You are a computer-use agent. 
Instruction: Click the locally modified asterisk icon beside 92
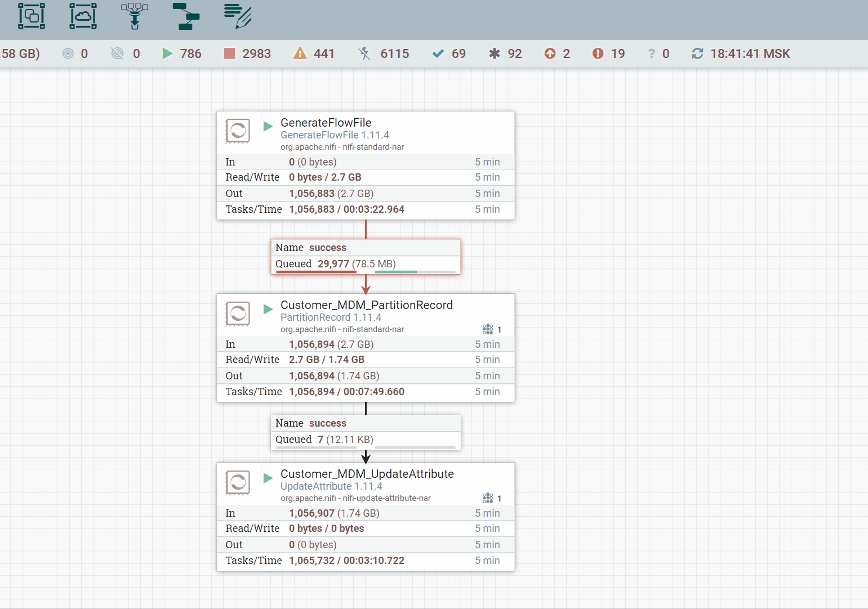click(494, 53)
